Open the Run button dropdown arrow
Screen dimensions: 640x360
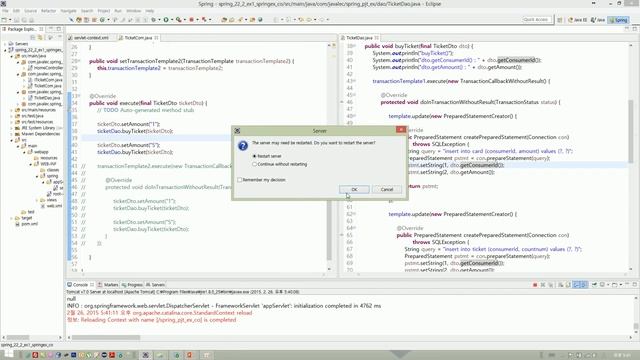(171, 20)
